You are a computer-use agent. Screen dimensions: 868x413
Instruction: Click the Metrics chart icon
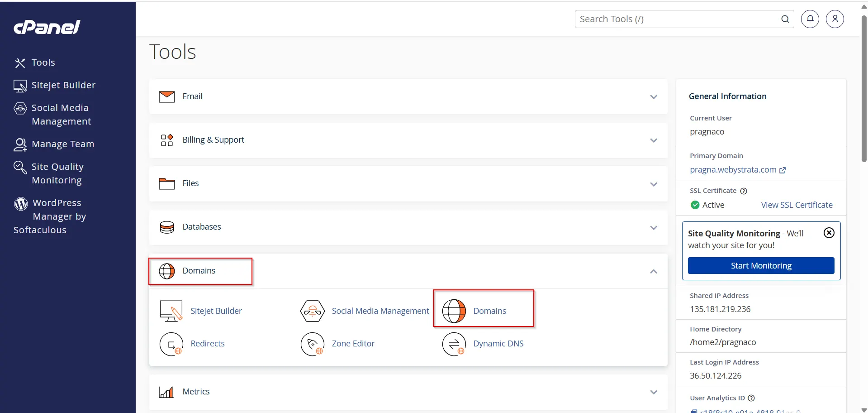click(166, 392)
